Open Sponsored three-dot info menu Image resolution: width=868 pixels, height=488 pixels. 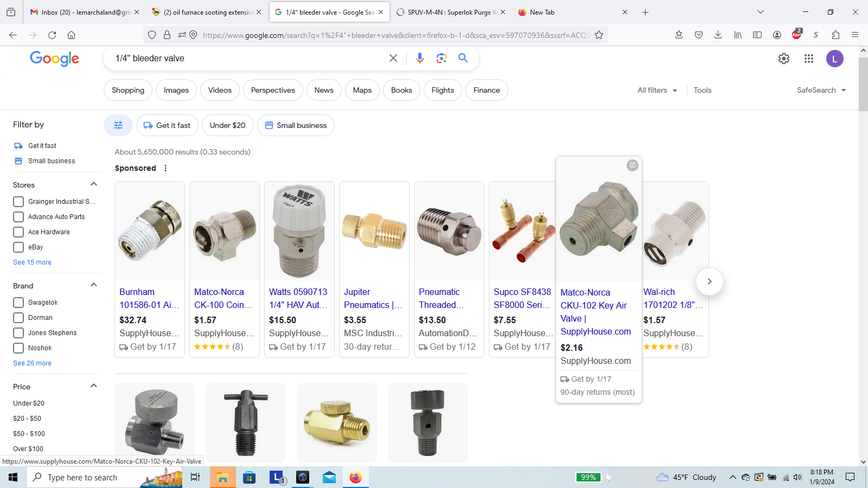pyautogui.click(x=165, y=168)
